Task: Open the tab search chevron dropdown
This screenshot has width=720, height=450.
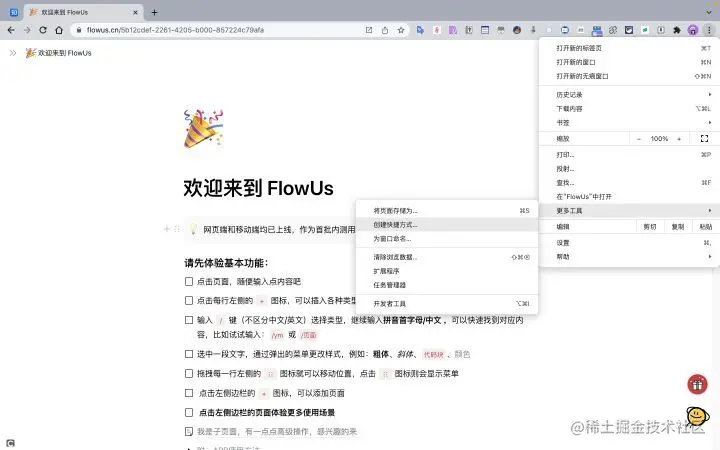Action: [x=709, y=12]
